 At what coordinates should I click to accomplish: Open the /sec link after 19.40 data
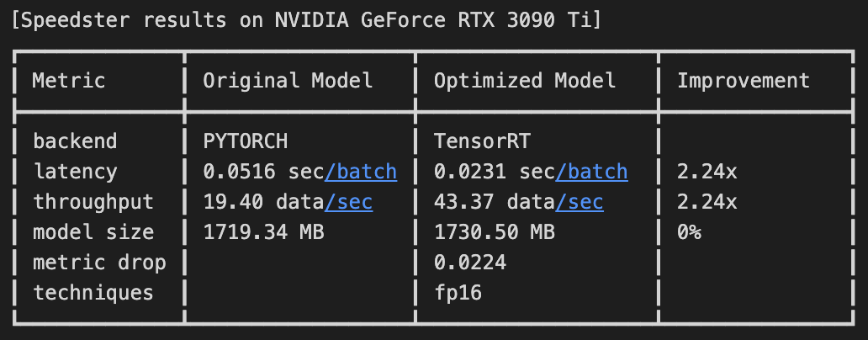tap(348, 202)
